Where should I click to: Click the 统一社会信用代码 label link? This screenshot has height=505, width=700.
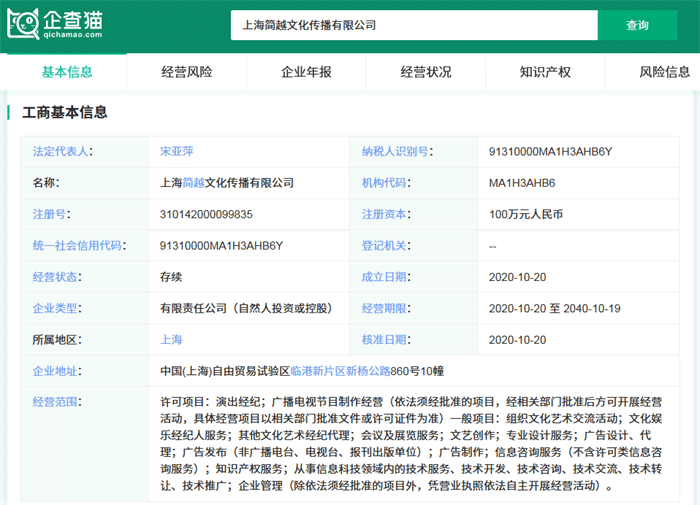(x=77, y=245)
